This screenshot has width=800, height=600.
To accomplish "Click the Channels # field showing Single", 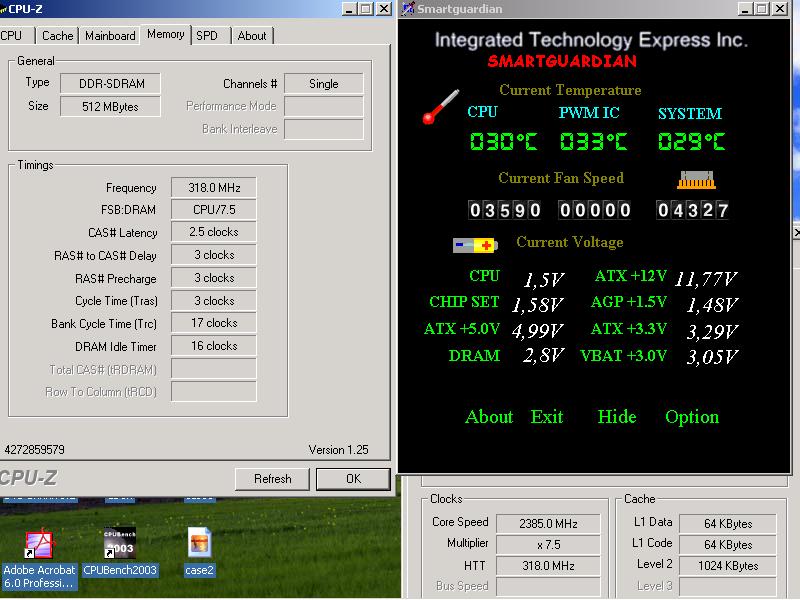I will tap(323, 84).
